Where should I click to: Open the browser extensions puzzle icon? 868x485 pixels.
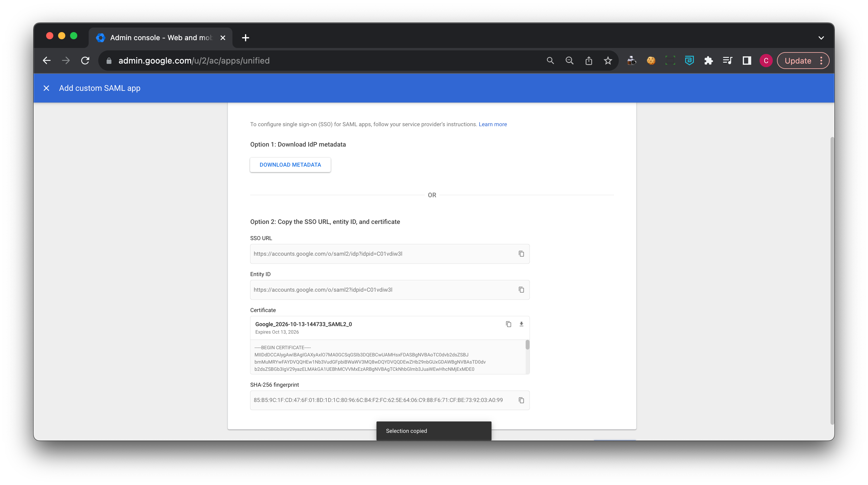[708, 61]
